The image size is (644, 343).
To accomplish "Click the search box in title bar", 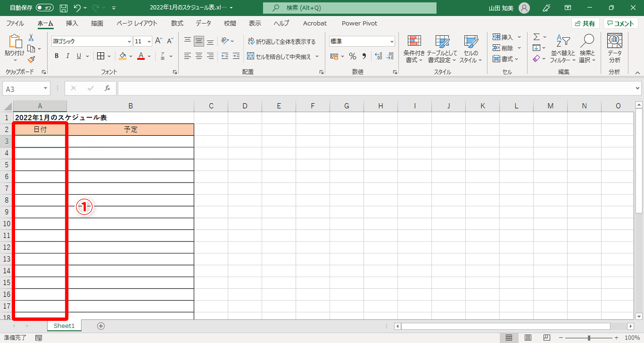I will [350, 8].
